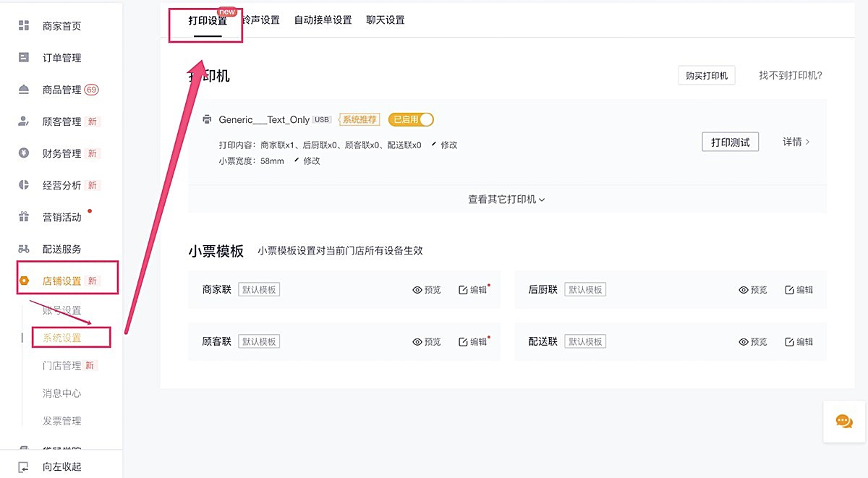Screen dimensions: 868x478
Task: Toggle the 已启用 printer switch off
Action: tap(412, 119)
